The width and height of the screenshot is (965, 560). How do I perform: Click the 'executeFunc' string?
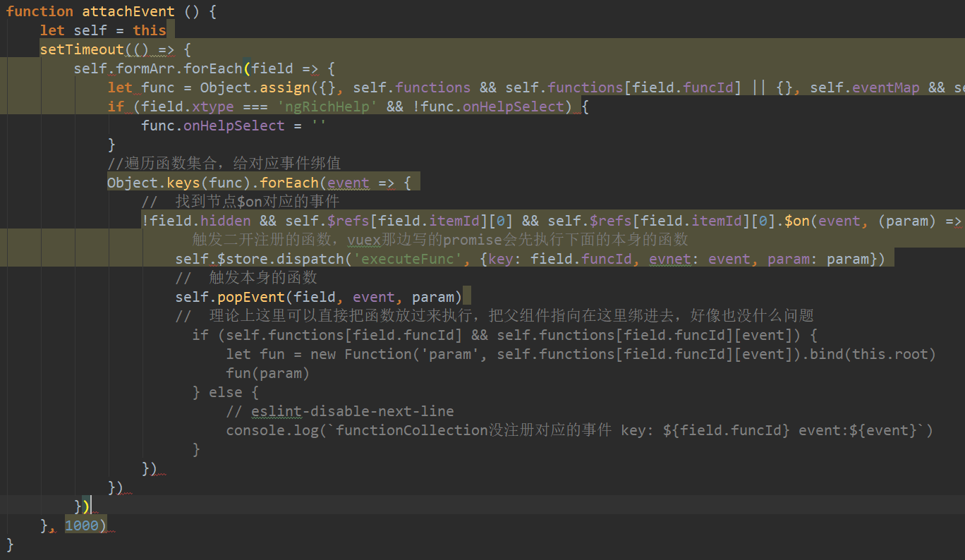tap(408, 259)
